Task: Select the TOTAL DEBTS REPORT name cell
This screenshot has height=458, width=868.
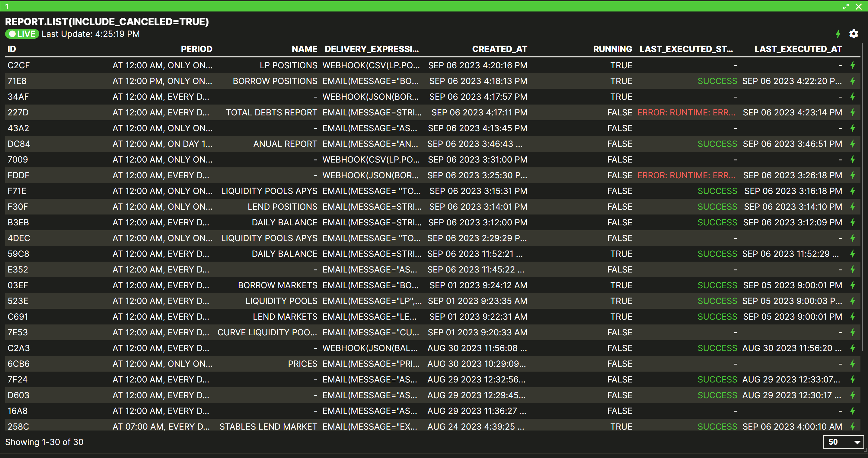Action: coord(271,113)
